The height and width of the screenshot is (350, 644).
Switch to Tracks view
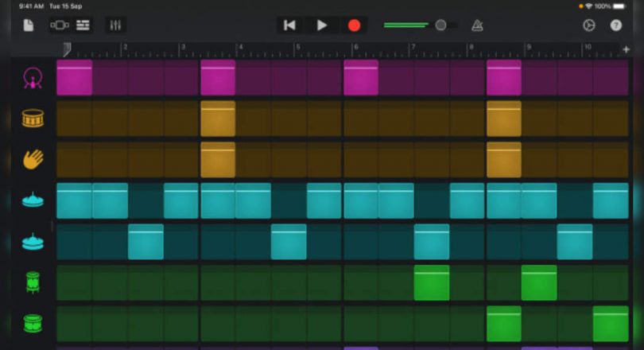(83, 25)
